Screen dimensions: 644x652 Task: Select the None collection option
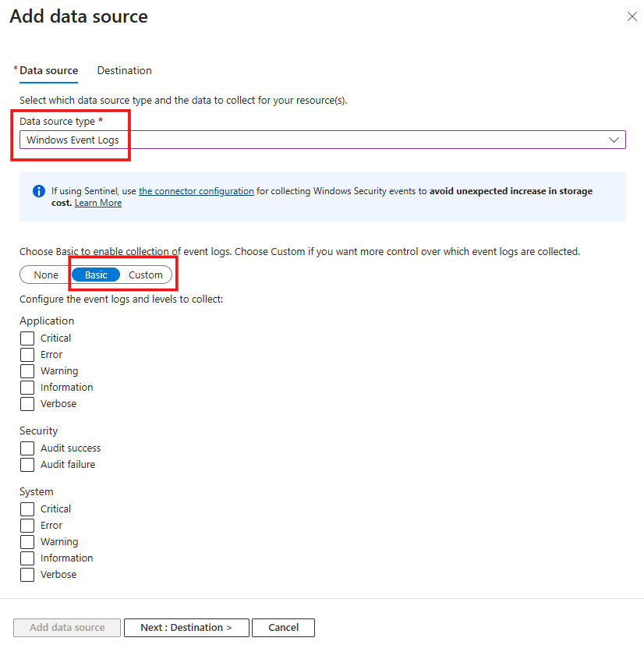pos(44,275)
